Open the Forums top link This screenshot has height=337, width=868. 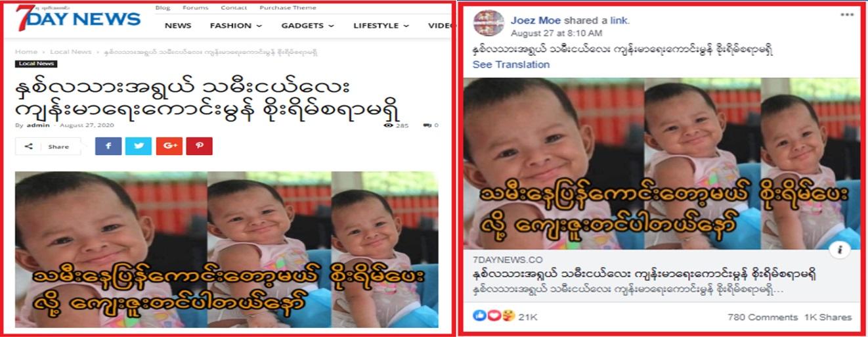[195, 8]
